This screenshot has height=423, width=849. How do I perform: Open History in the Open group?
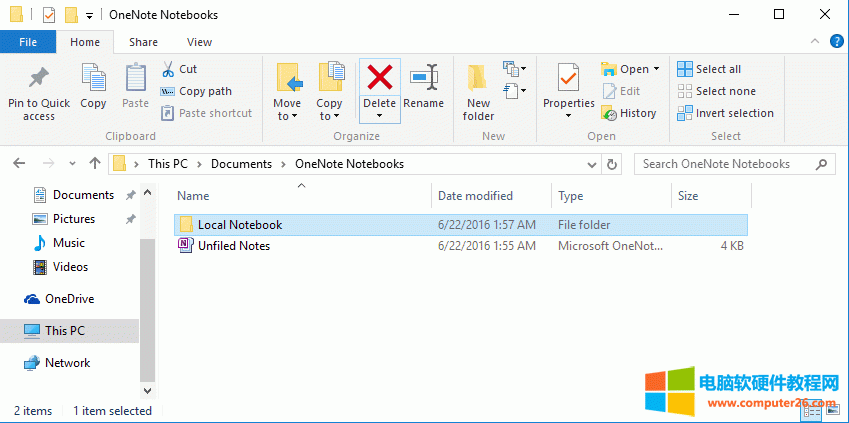[629, 113]
